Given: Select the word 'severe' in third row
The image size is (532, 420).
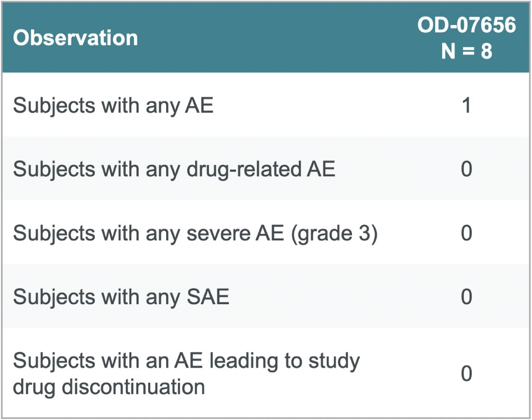Looking at the screenshot, I should point(218,234).
